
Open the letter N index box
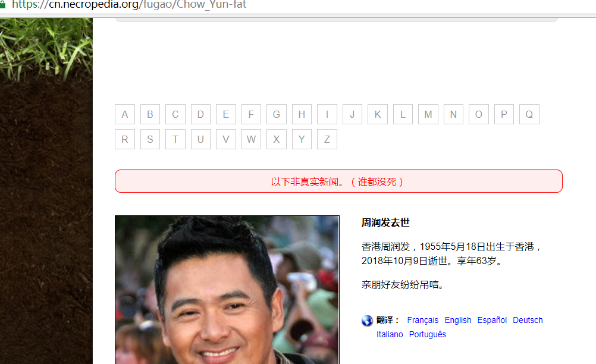pos(453,114)
